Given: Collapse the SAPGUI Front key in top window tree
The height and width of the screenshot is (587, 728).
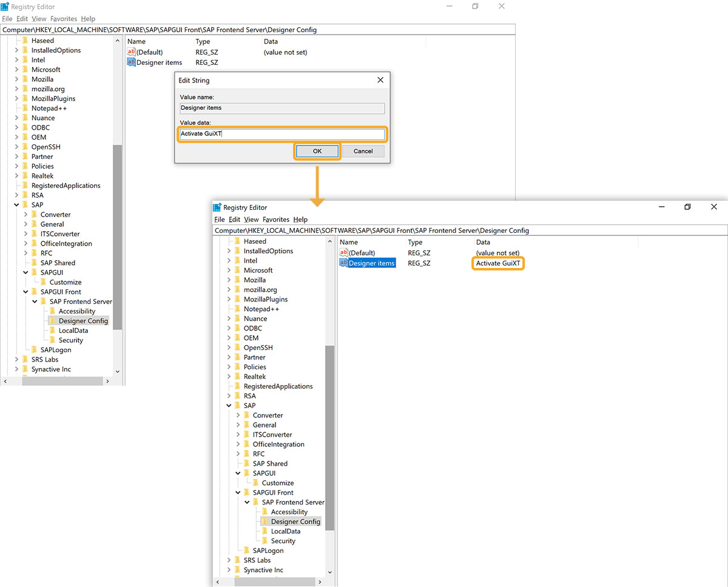Looking at the screenshot, I should pos(25,292).
